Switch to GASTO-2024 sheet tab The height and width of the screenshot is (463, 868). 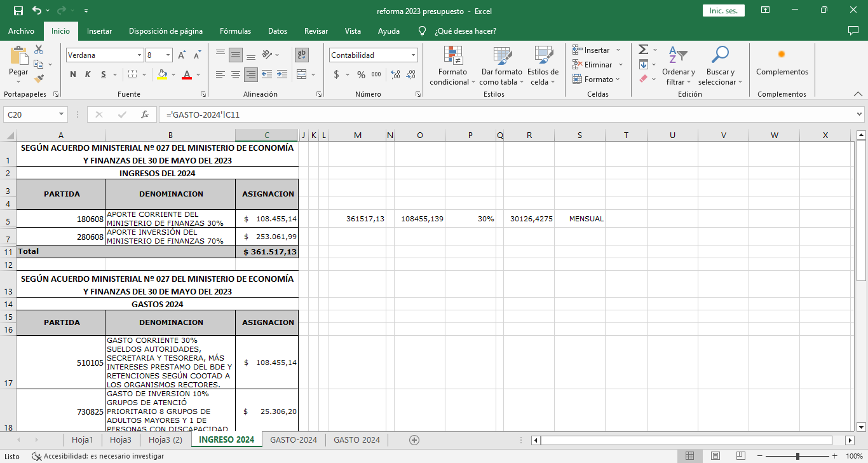click(x=293, y=439)
